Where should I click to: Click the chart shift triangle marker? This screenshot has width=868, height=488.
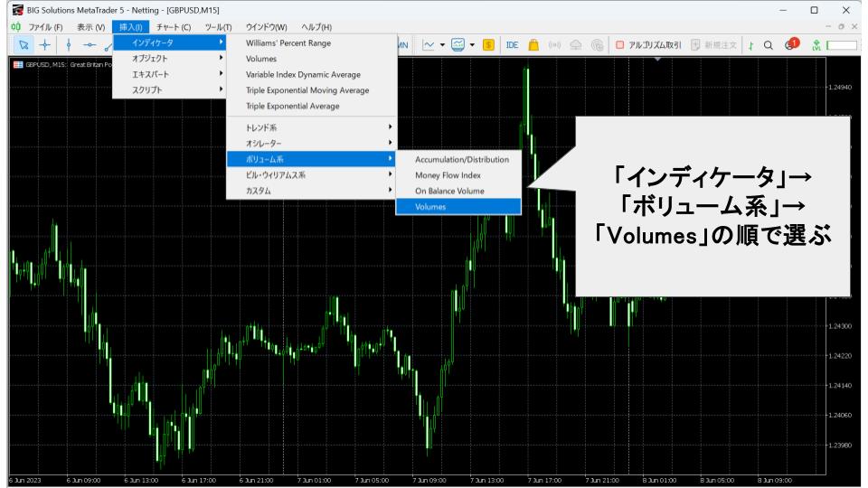pos(657,60)
